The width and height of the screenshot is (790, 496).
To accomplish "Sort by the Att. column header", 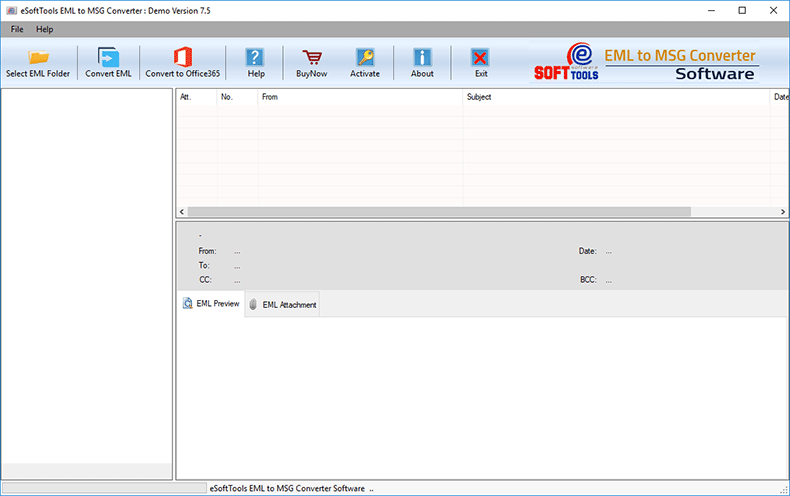I will [x=196, y=97].
